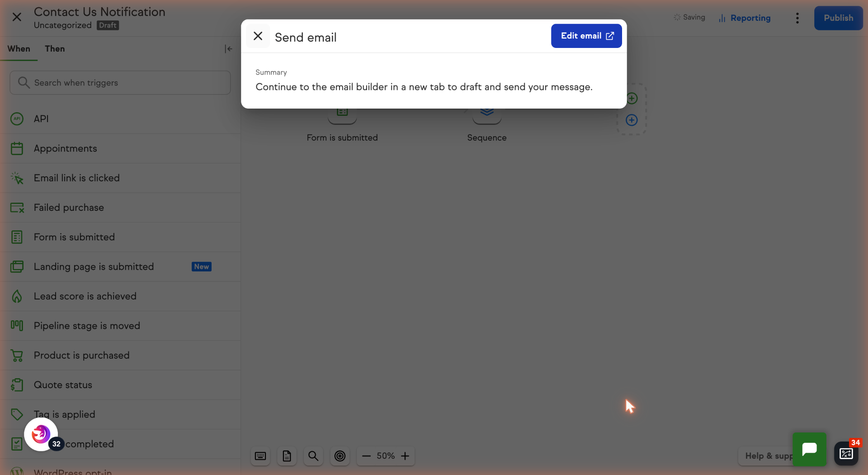
Task: Select the API trigger icon
Action: coord(17,119)
